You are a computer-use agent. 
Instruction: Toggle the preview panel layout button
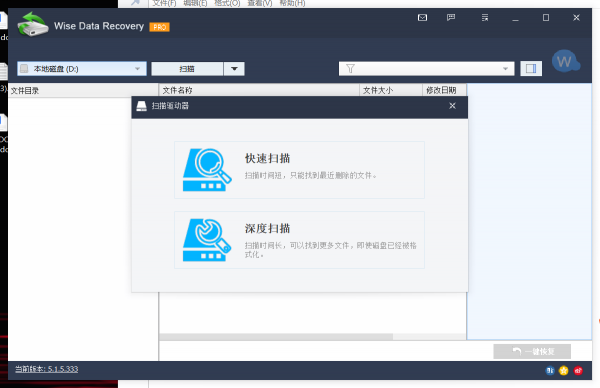[531, 69]
